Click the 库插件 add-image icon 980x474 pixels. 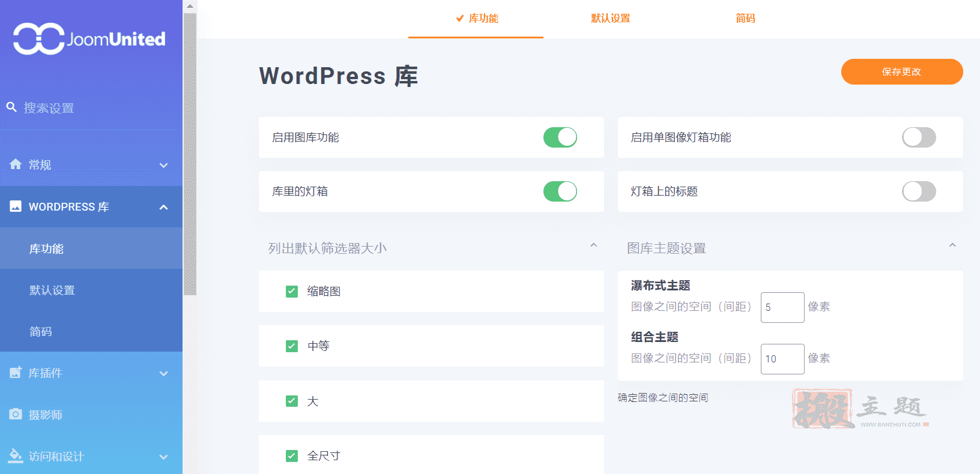click(x=16, y=373)
